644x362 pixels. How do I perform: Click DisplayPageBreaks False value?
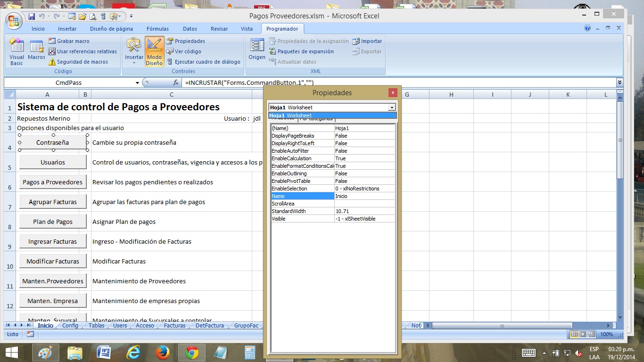coord(364,136)
